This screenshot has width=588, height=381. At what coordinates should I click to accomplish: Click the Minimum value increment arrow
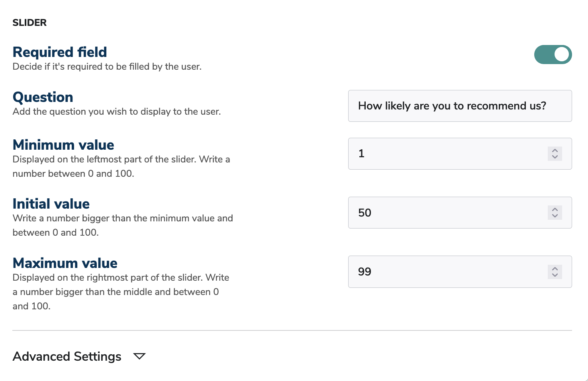[x=554, y=150]
